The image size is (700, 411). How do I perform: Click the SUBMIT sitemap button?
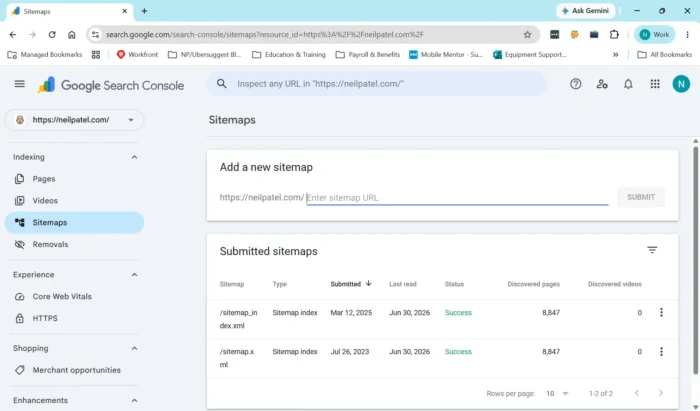tap(641, 197)
